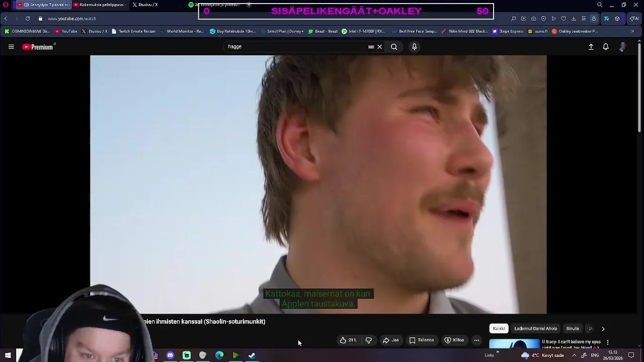Take a snapshot with camera icon
644x362 pixels.
click(534, 19)
